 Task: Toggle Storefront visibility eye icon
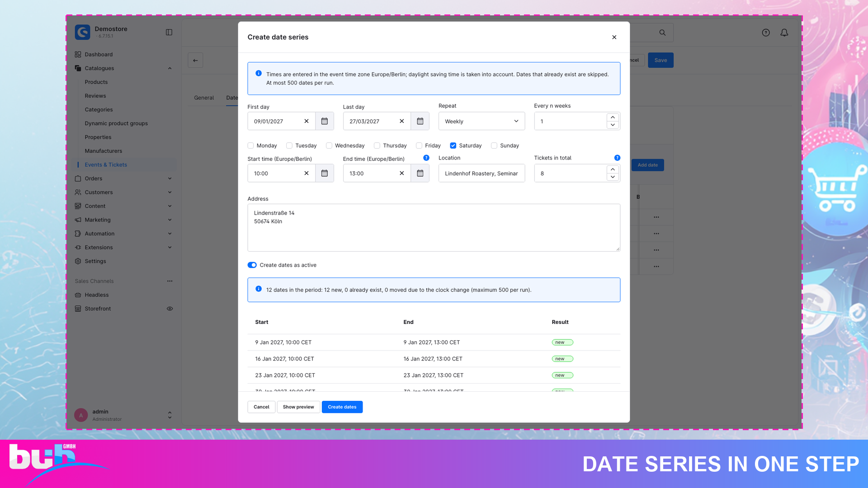(x=170, y=309)
